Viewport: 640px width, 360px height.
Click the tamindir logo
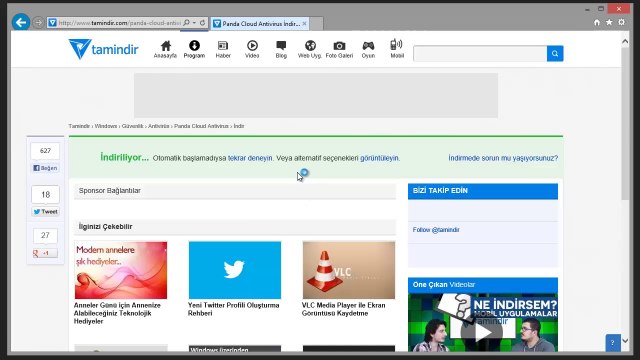coord(104,49)
